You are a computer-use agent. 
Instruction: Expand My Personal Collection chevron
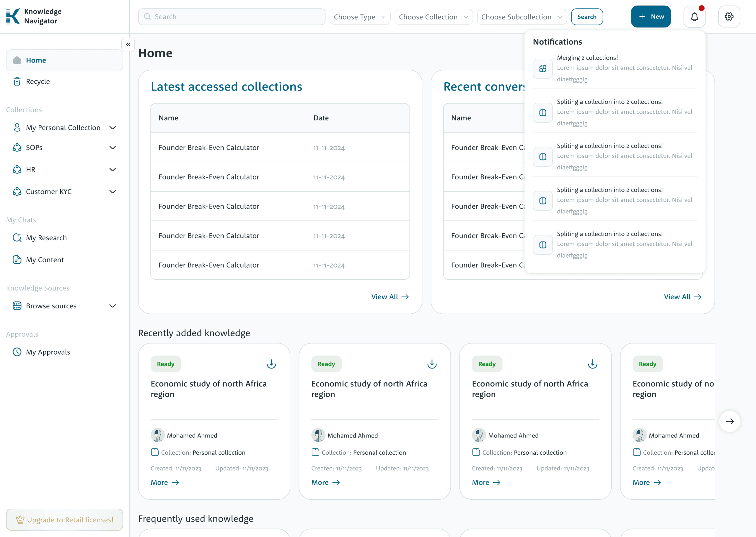pyautogui.click(x=113, y=128)
